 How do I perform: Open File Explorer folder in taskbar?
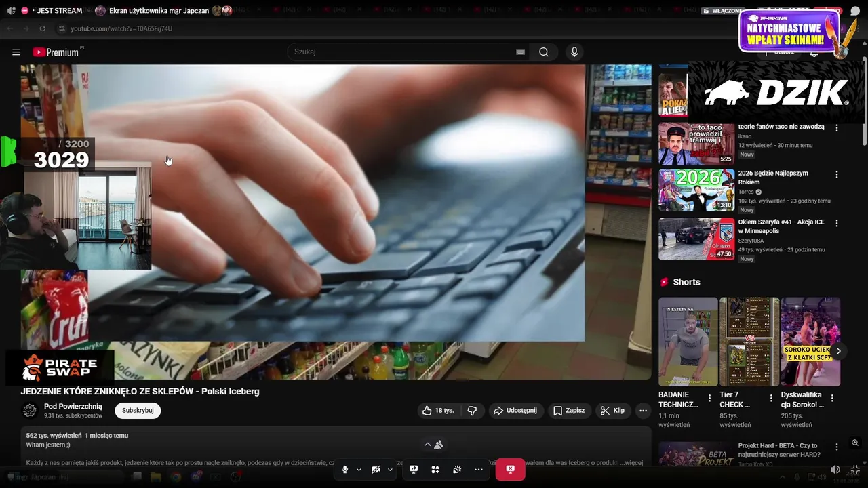point(156,477)
